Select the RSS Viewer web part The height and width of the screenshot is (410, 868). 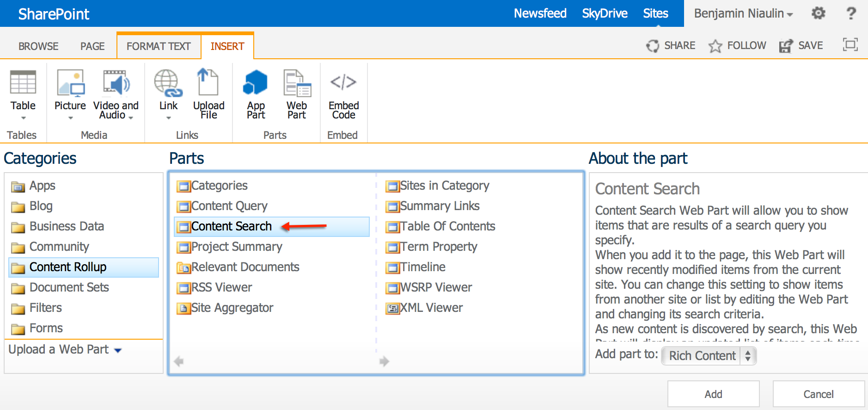point(214,287)
